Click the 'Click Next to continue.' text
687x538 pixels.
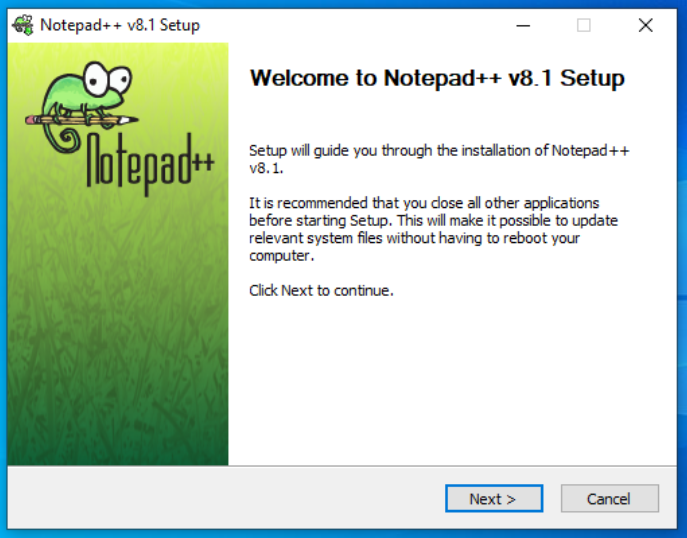[x=321, y=290]
